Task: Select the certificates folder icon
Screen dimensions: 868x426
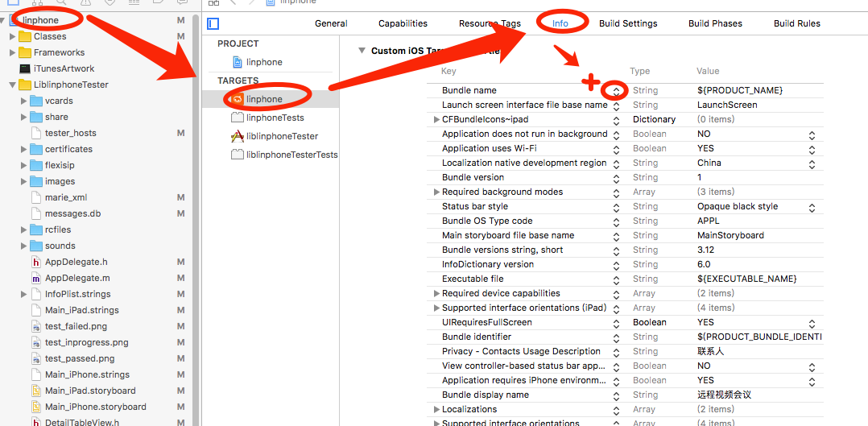Action: coord(36,149)
